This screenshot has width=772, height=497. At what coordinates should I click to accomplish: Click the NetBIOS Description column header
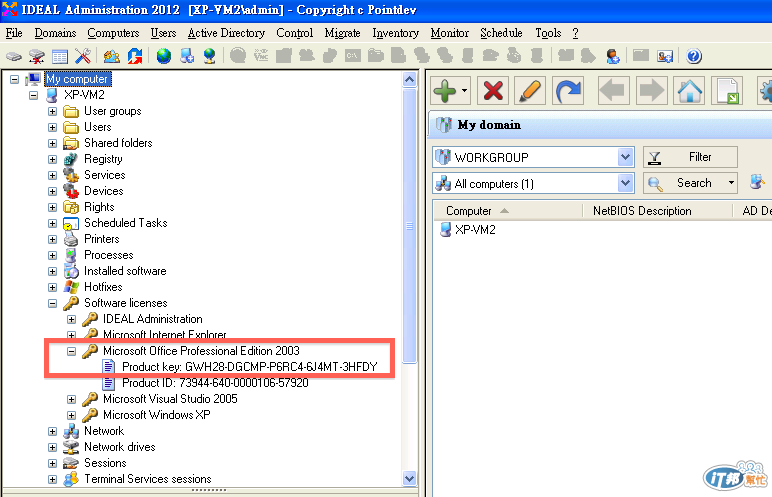pos(657,211)
